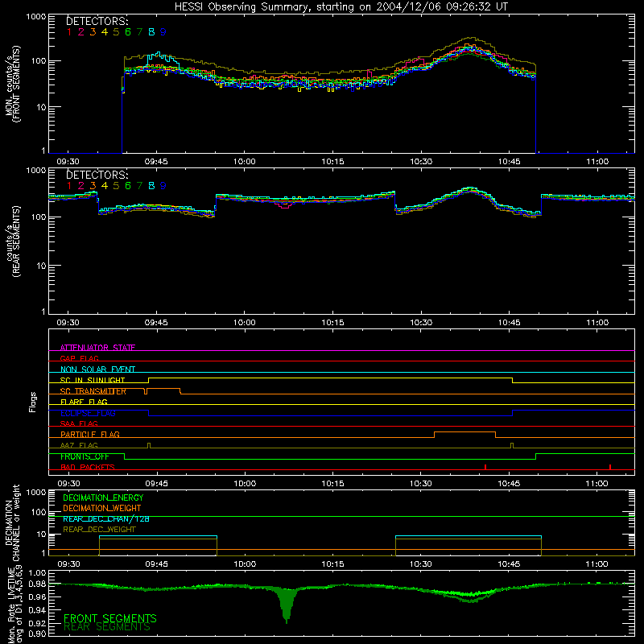Viewport: 644px width, 644px height.
Task: Click the GAP_FLAG label
Action: [79, 358]
